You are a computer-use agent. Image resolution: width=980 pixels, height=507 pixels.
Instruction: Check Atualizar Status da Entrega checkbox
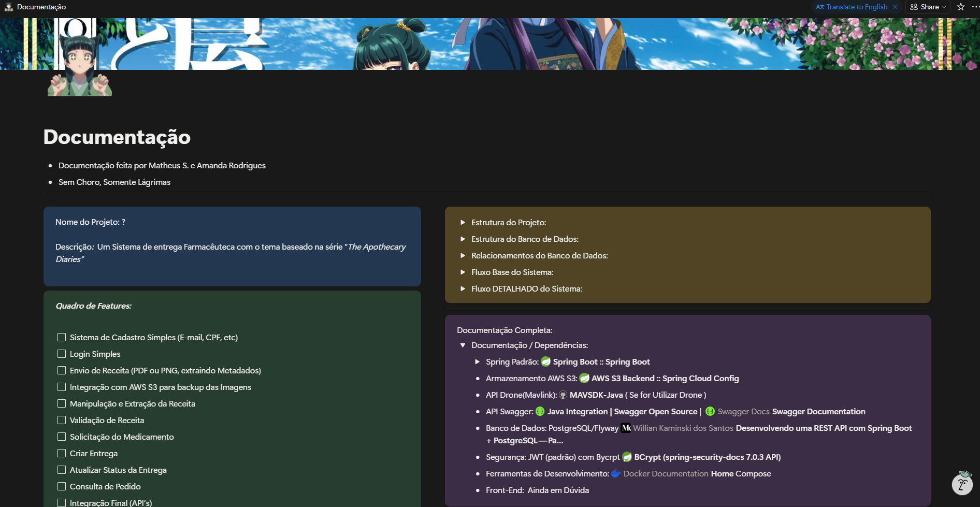click(62, 470)
